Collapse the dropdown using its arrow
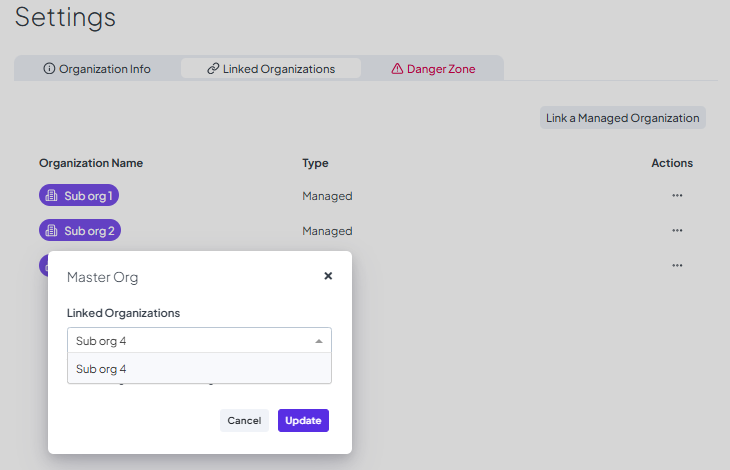The width and height of the screenshot is (730, 470). [x=319, y=341]
